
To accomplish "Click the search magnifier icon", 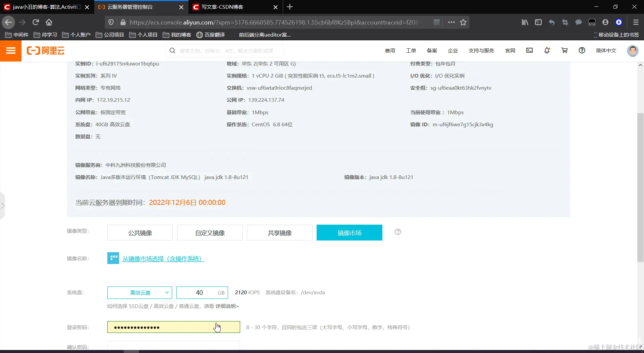I will [x=172, y=51].
